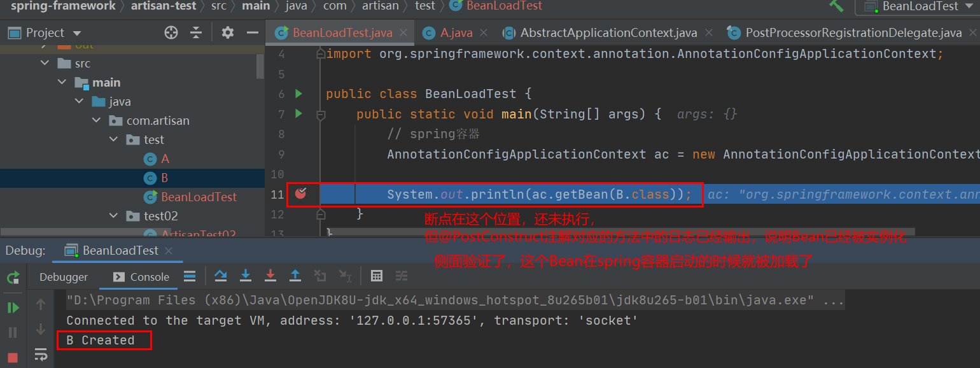
Task: Click src breadcrumb
Action: [218, 6]
